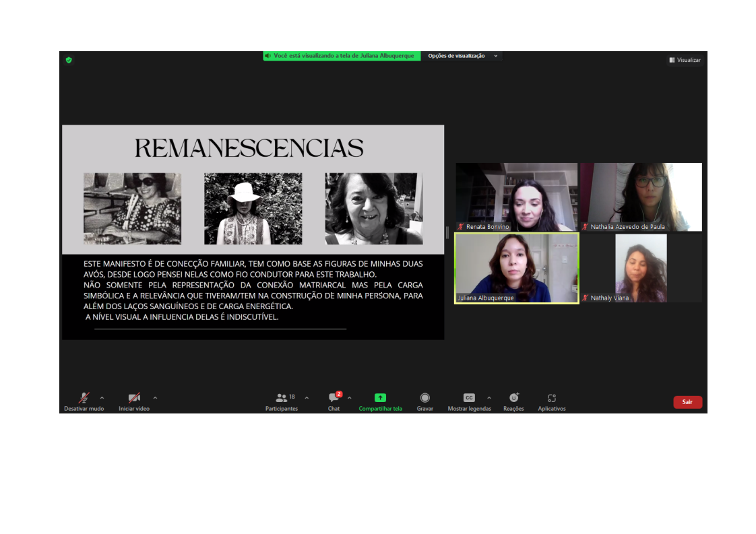Click the divider handle between slide and videos
Viewport: 756px width, 534px height.
pos(447,232)
